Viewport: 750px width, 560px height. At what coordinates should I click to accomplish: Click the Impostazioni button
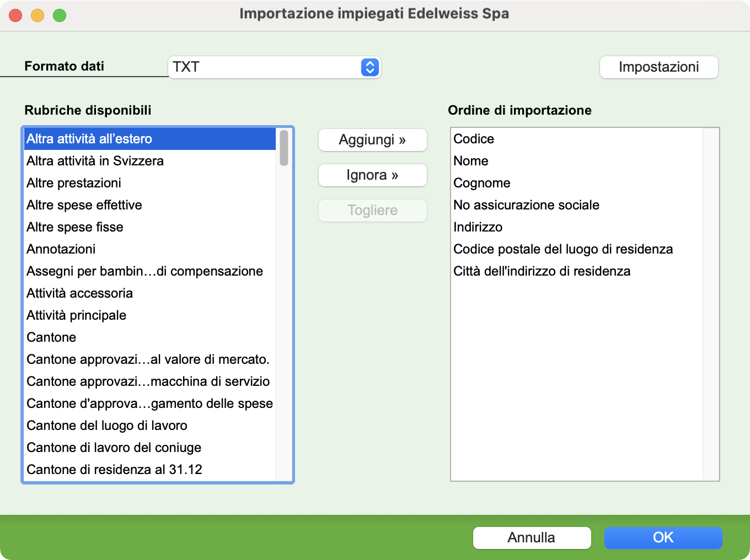tap(658, 67)
